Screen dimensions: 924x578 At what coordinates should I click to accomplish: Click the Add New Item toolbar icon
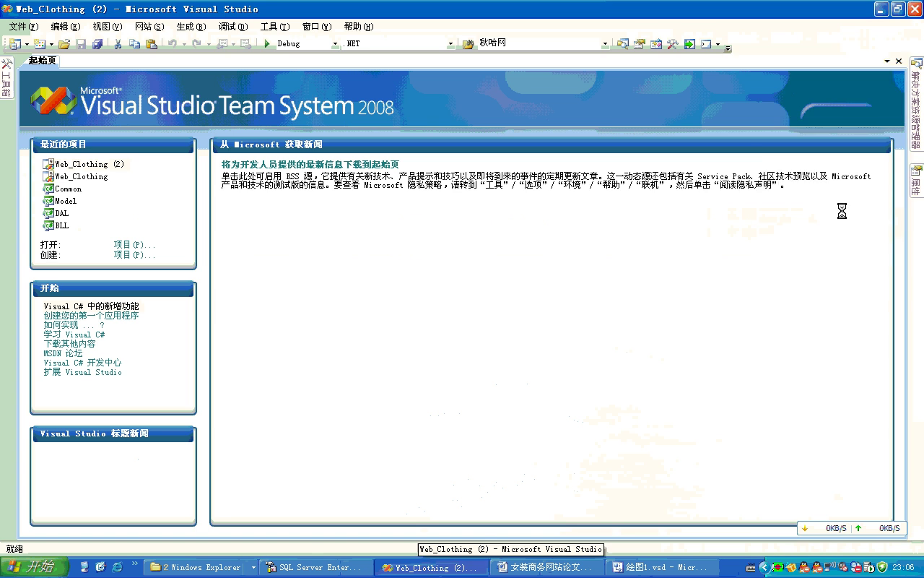(x=40, y=44)
